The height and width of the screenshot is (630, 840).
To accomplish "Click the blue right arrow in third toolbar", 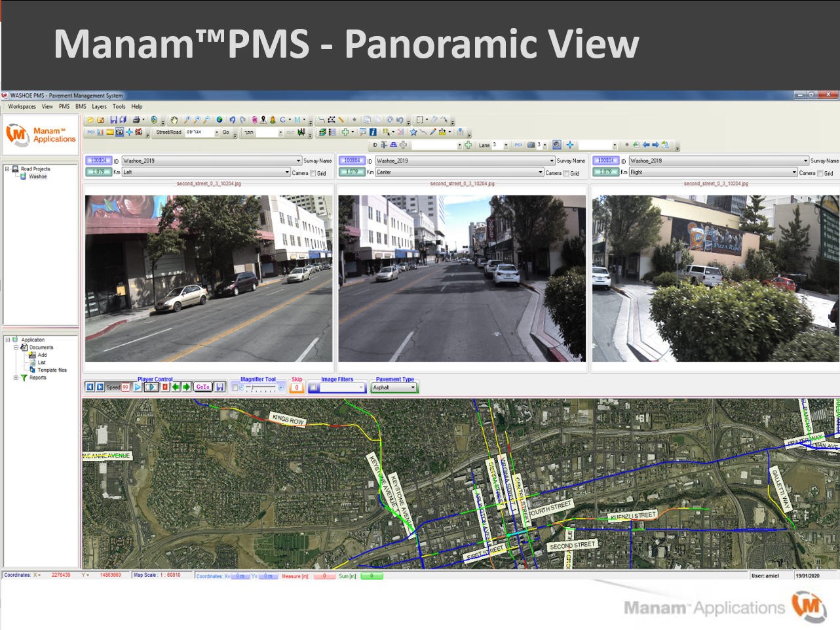I will [655, 145].
